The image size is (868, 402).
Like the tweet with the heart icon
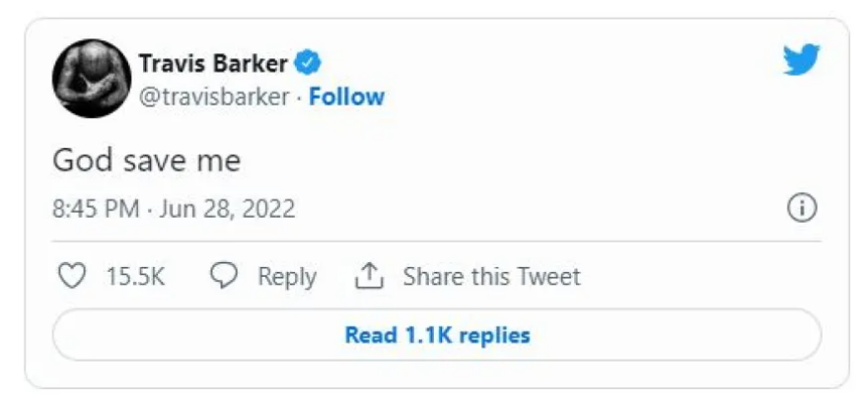(x=73, y=277)
